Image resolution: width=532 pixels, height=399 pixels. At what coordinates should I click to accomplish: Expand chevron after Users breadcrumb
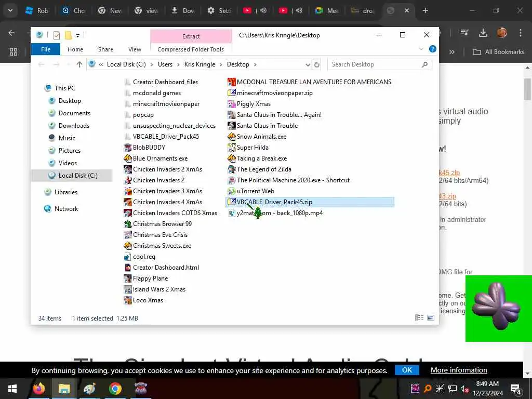[x=178, y=64]
